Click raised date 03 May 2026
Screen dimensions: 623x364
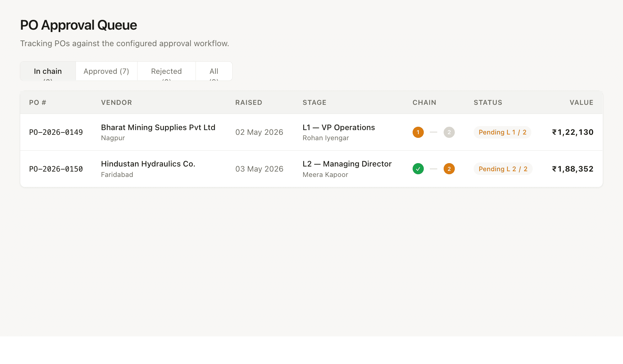pyautogui.click(x=259, y=169)
